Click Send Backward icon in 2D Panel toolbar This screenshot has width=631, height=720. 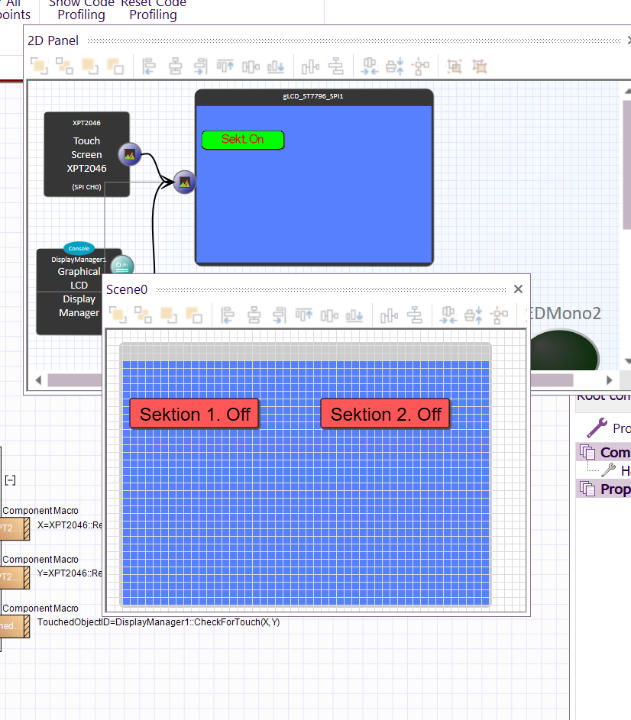[x=115, y=66]
